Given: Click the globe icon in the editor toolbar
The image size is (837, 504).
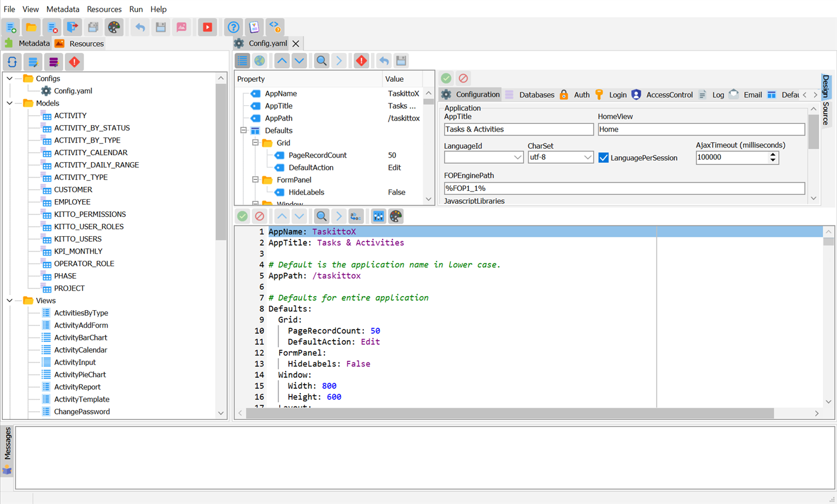Looking at the screenshot, I should 259,61.
